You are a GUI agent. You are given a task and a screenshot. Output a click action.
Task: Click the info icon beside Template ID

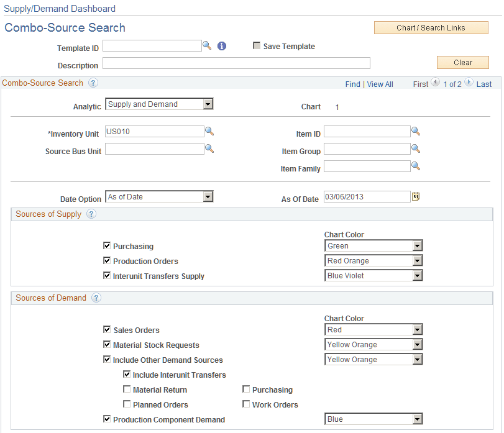pyautogui.click(x=222, y=46)
